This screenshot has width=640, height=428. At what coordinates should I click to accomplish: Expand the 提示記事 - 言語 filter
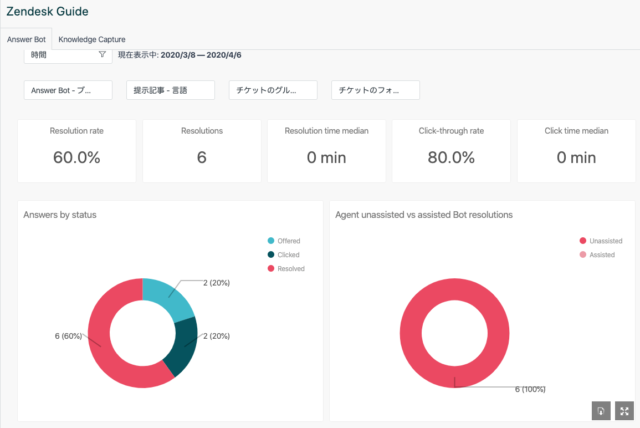pyautogui.click(x=171, y=90)
